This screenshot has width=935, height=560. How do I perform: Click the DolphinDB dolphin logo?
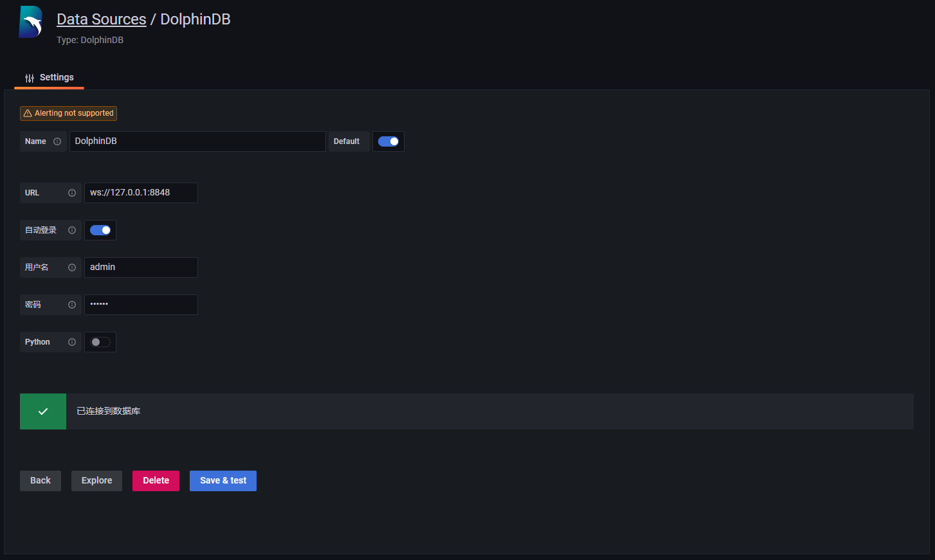pos(30,23)
